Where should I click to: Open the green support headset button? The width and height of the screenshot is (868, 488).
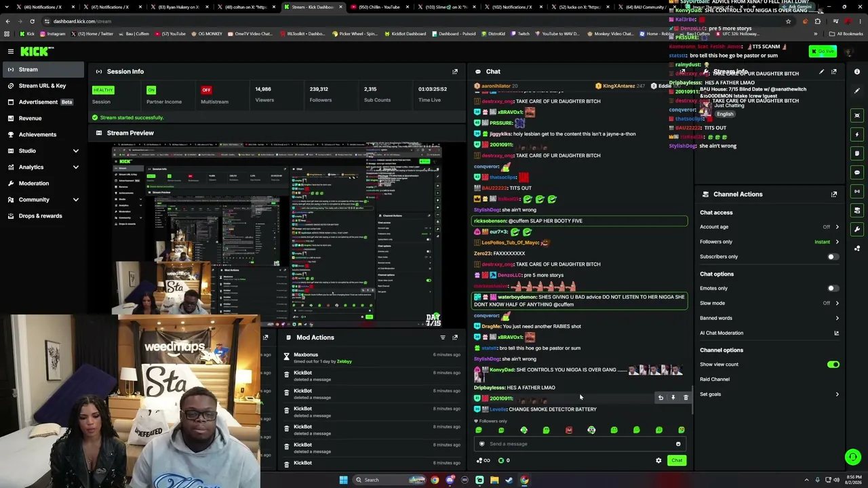point(853,457)
